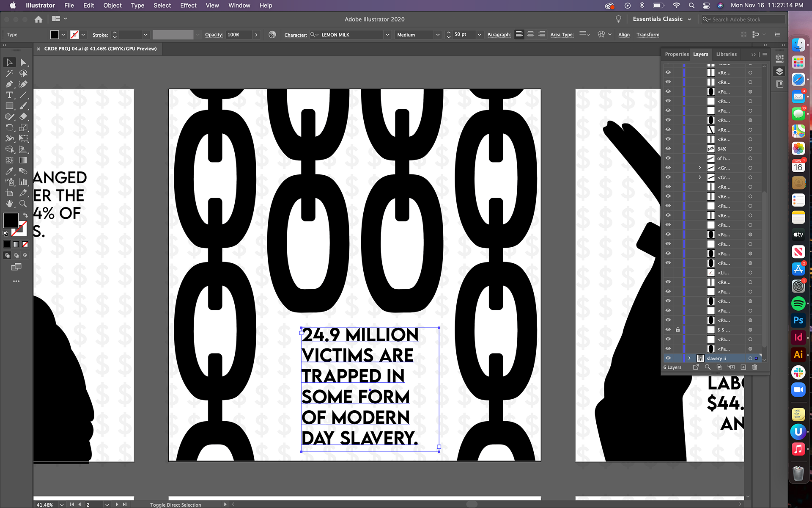Select the Eraser tool
This screenshot has width=812, height=508.
pos(23,117)
